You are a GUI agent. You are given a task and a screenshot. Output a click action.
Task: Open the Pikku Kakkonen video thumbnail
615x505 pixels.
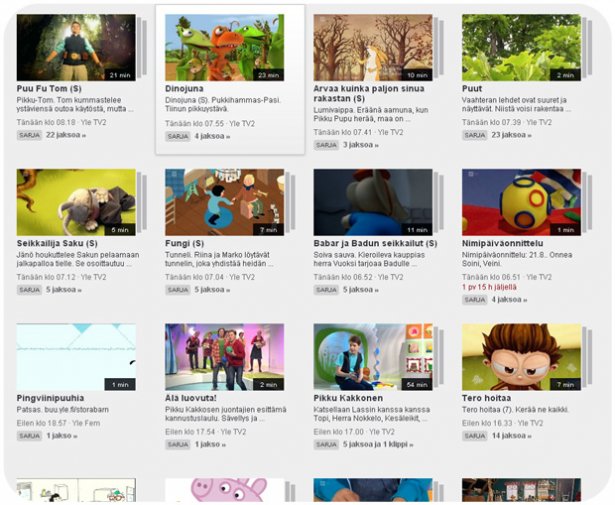[373, 357]
